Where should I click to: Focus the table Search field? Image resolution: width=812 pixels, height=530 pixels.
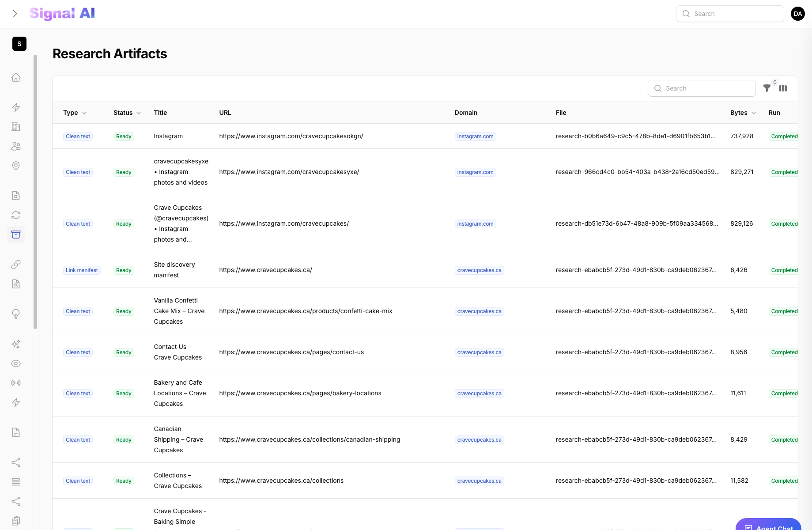pos(702,88)
